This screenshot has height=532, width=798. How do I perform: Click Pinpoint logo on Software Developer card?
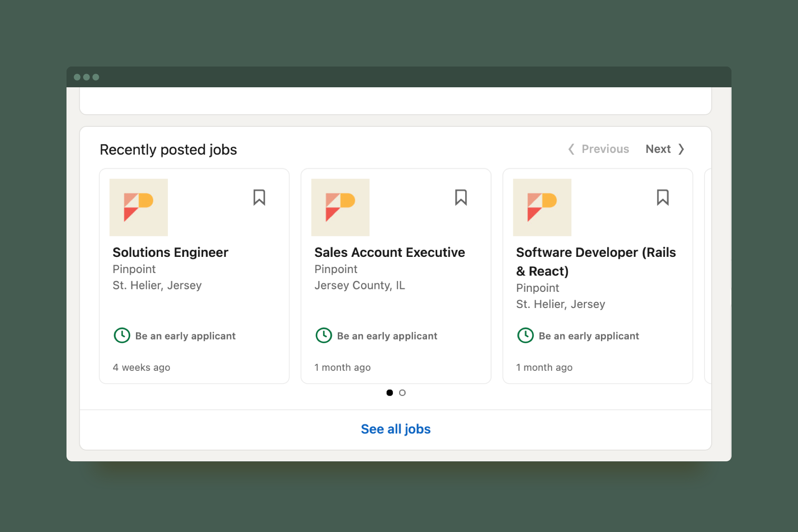(542, 207)
